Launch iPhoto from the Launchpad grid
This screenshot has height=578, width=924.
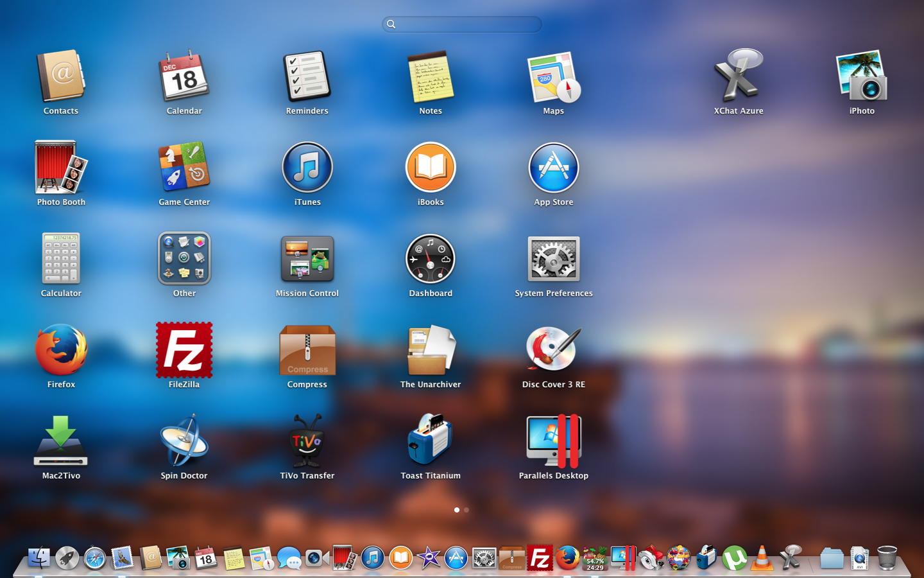(x=862, y=76)
